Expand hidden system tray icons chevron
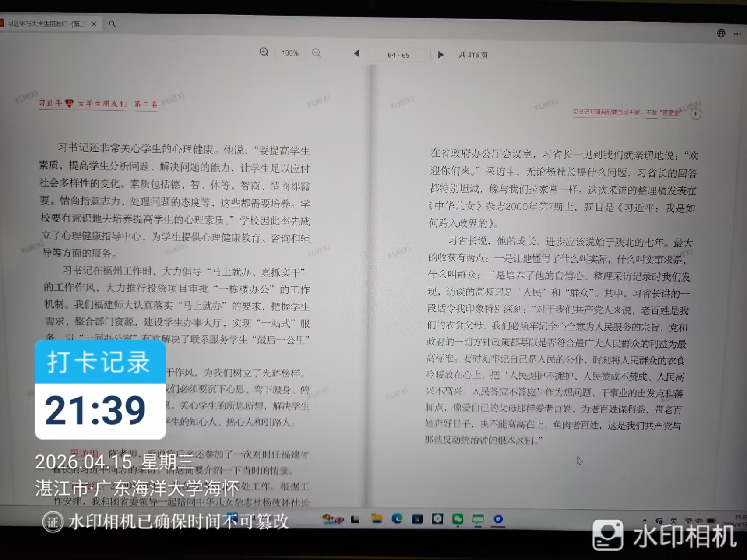 (645, 520)
